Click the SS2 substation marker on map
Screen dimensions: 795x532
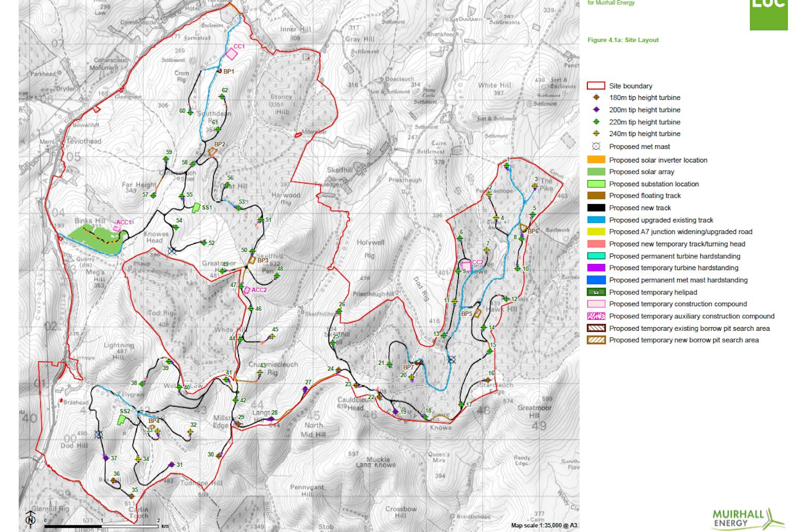point(122,419)
